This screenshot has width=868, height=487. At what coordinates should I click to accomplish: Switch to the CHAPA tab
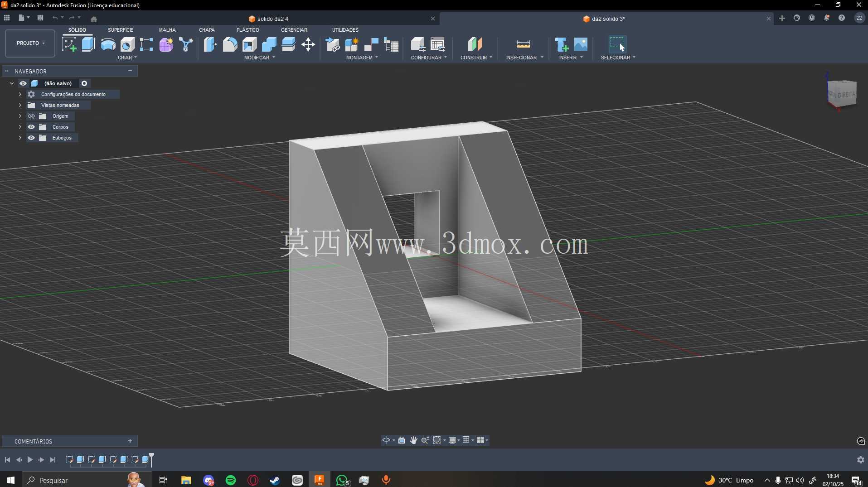tap(207, 30)
